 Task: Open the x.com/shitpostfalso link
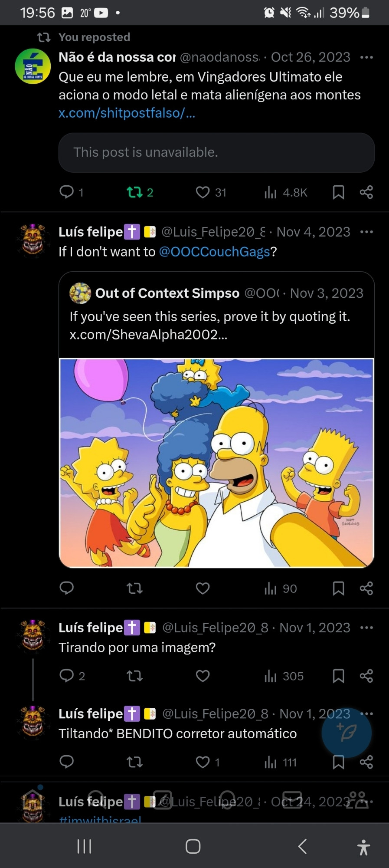point(127,113)
